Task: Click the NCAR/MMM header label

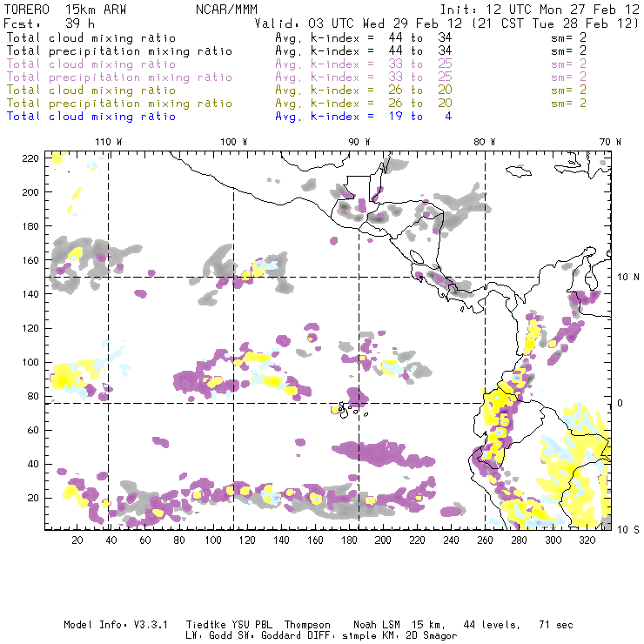Action: click(225, 9)
